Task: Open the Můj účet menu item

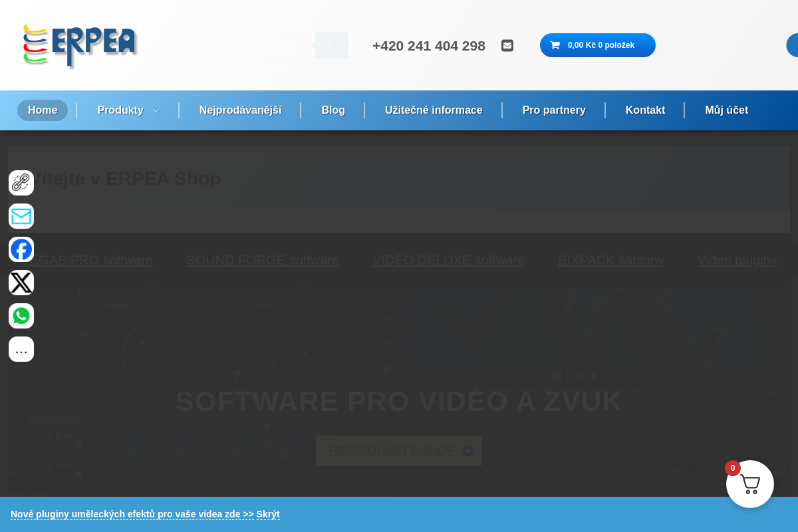Action: point(726,110)
